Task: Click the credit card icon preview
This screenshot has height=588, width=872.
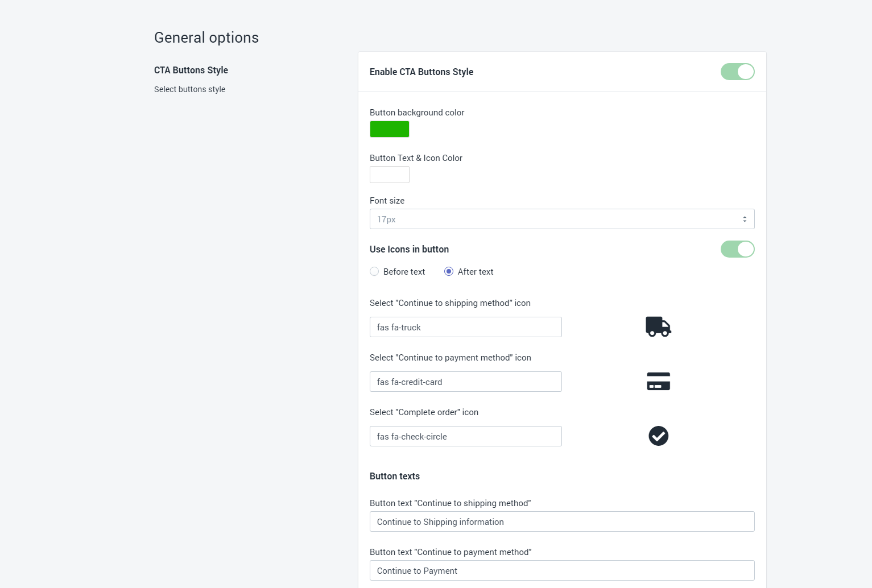Action: (658, 382)
